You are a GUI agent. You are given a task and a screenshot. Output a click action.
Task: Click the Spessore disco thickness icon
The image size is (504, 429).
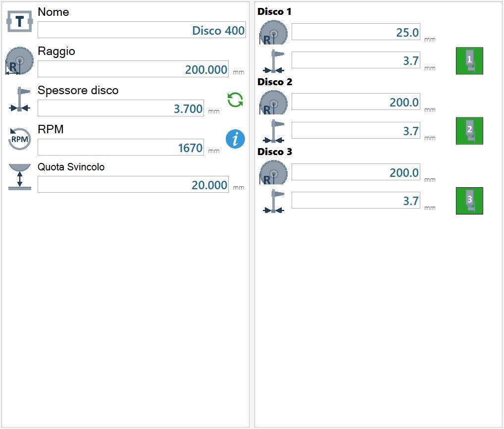(20, 100)
